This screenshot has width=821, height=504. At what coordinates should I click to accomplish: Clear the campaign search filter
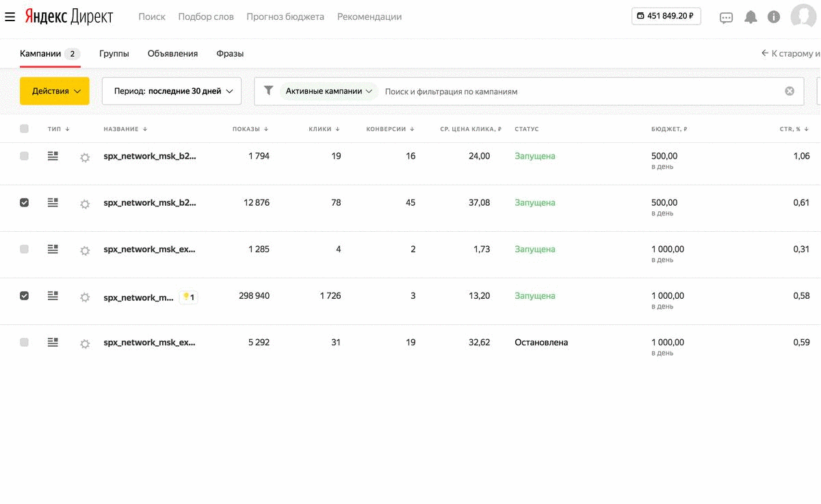coord(790,91)
